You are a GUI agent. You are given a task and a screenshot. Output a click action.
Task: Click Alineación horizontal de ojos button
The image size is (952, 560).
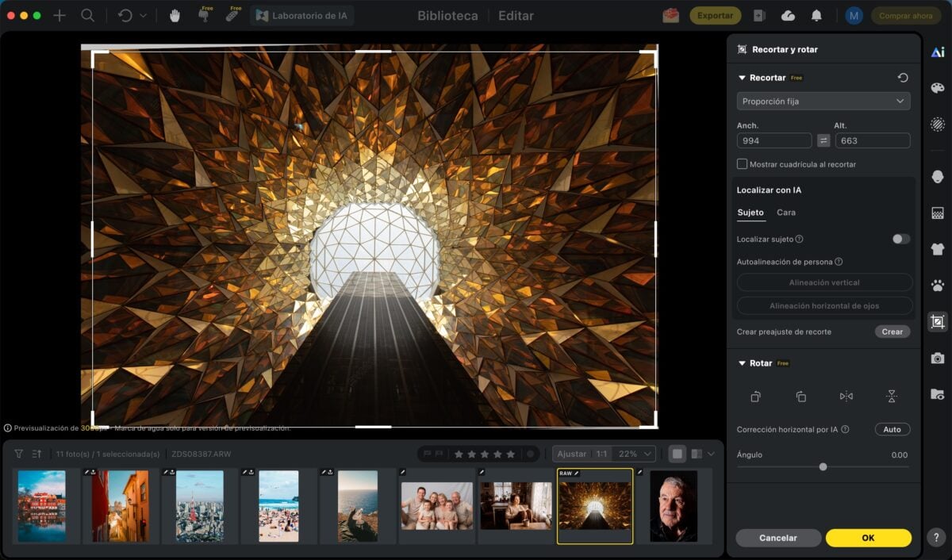824,305
